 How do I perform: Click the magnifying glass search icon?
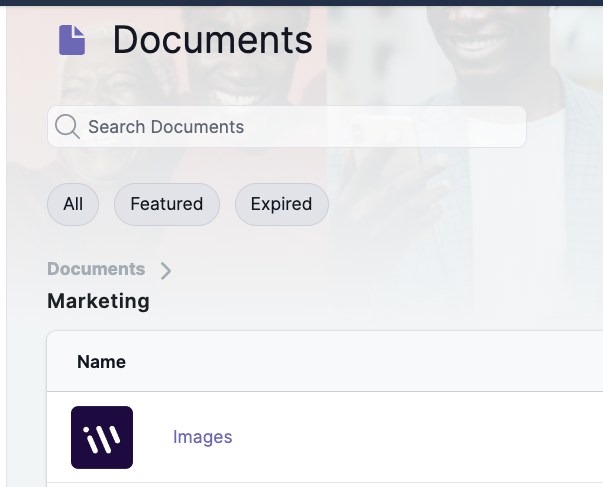click(67, 127)
